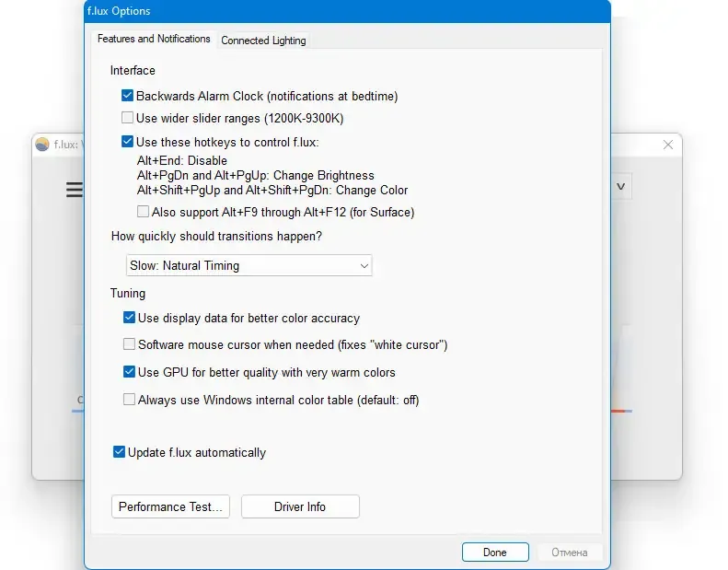The image size is (728, 570).
Task: Enable Windows internal color table option
Action: coord(129,399)
